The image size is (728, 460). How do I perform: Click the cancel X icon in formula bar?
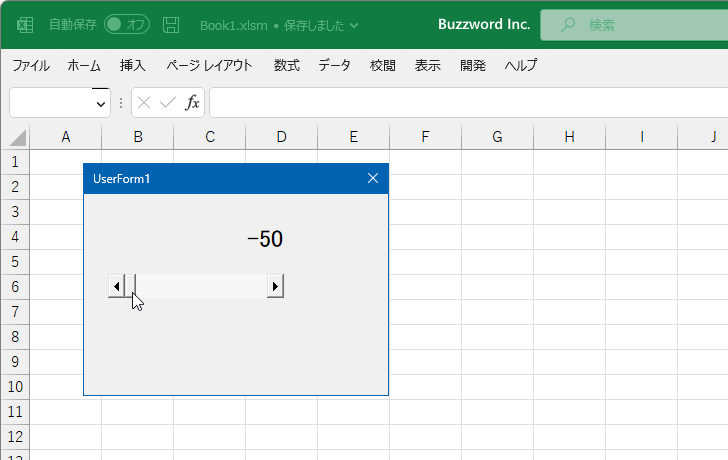click(x=144, y=102)
